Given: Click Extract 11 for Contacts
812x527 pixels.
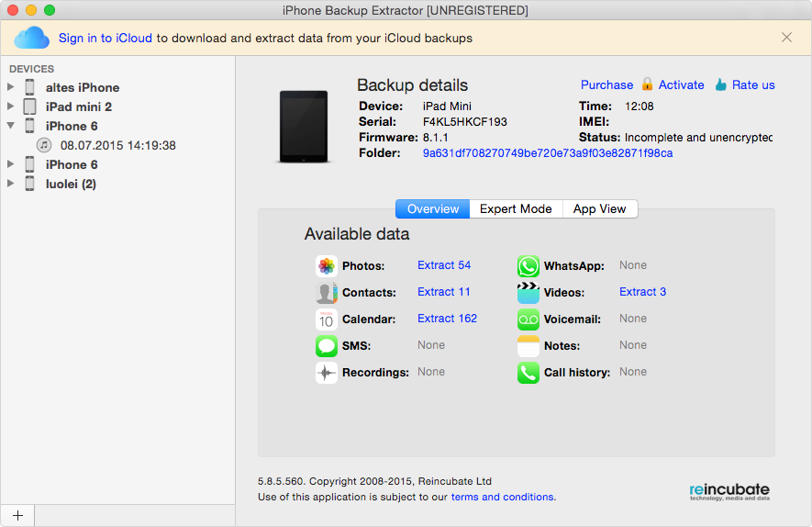Looking at the screenshot, I should [443, 292].
